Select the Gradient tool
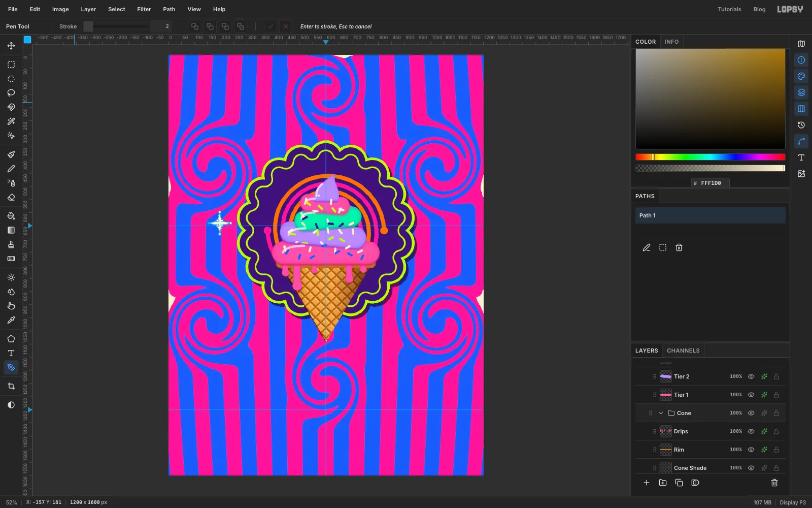Screen dimensions: 812x508 pyautogui.click(x=11, y=230)
